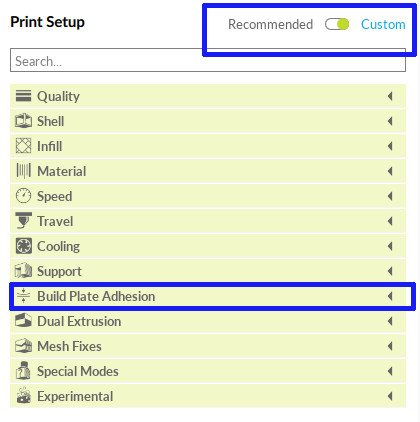Expand Special Modes section arrow

(390, 371)
